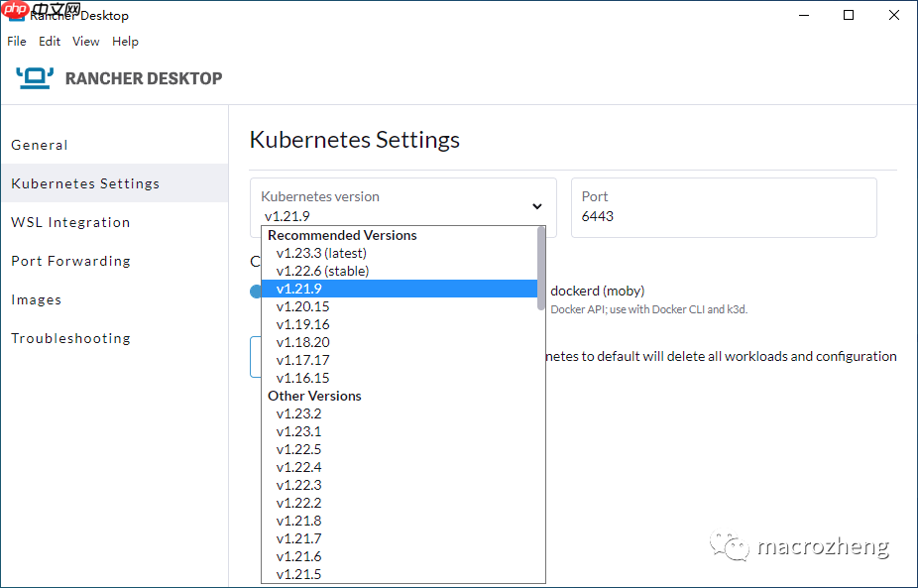Switch to the Images section

[x=37, y=299]
